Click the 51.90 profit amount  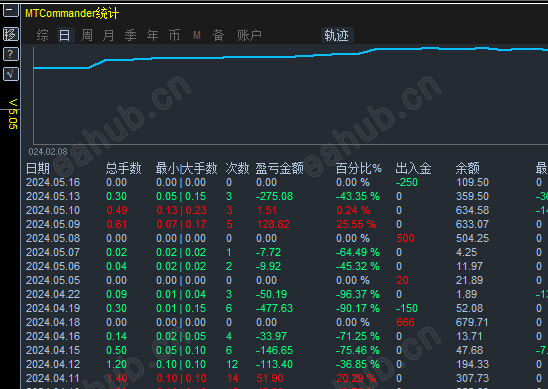pyautogui.click(x=270, y=378)
